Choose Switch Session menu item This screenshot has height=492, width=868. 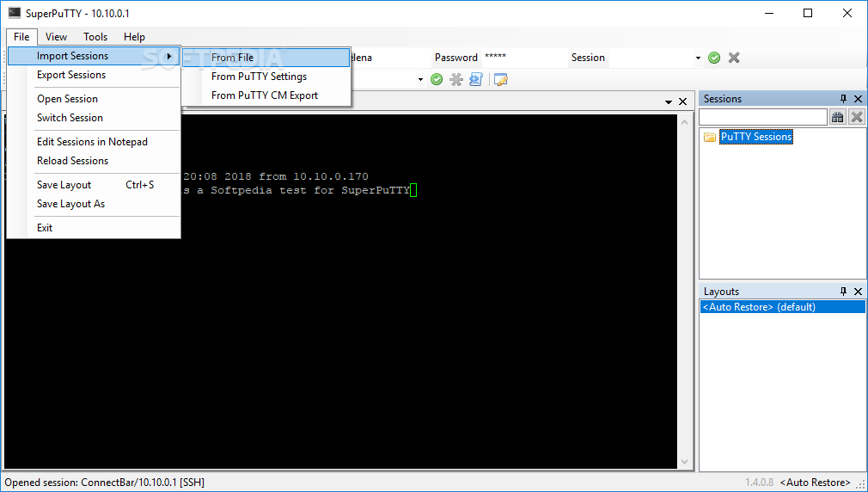(95, 118)
